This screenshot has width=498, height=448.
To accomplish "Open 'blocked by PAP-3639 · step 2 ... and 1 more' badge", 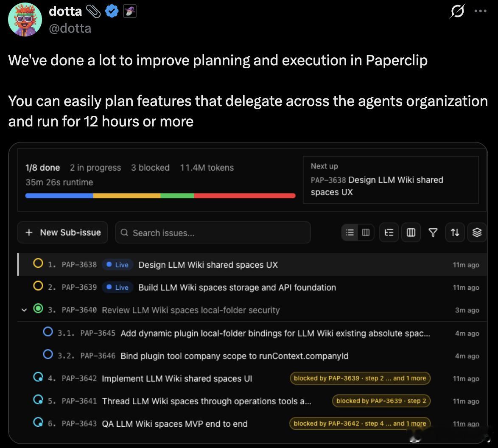I will tap(360, 378).
